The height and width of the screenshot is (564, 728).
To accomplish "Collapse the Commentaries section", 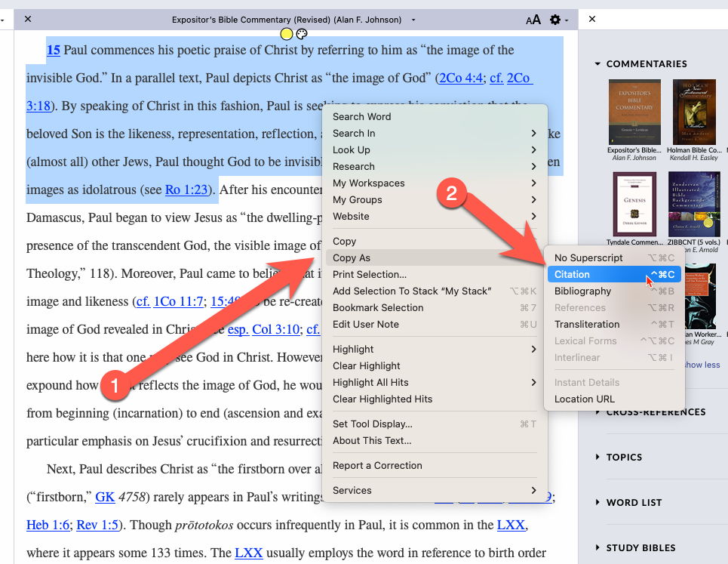I will (x=597, y=63).
